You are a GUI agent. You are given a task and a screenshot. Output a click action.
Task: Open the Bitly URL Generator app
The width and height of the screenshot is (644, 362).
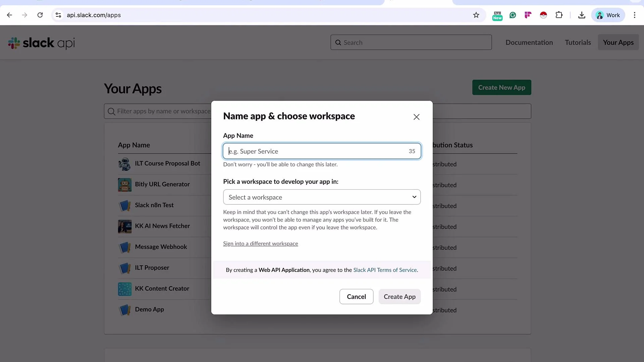coord(162,184)
